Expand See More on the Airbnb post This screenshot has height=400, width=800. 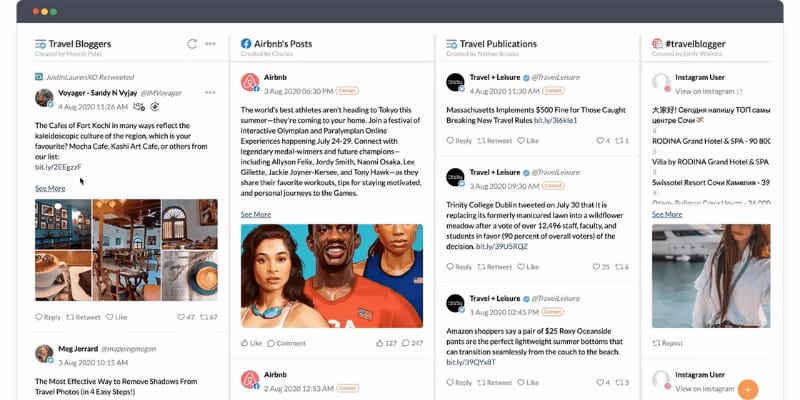(256, 214)
